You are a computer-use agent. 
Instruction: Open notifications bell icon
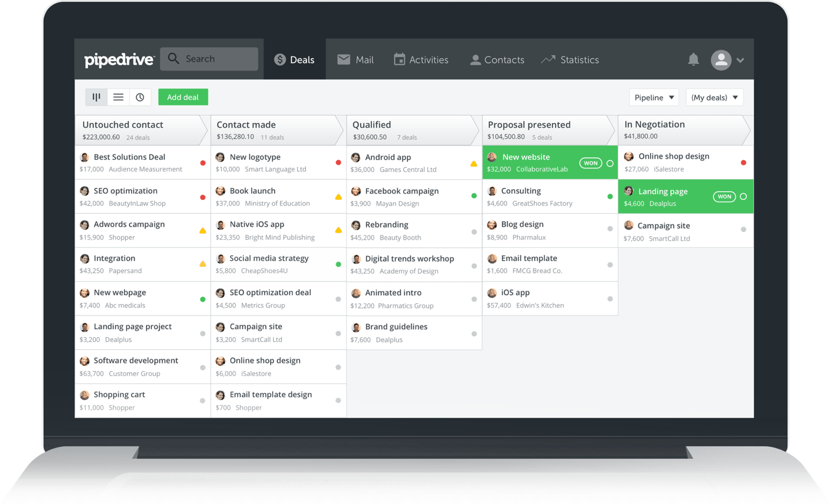point(693,59)
